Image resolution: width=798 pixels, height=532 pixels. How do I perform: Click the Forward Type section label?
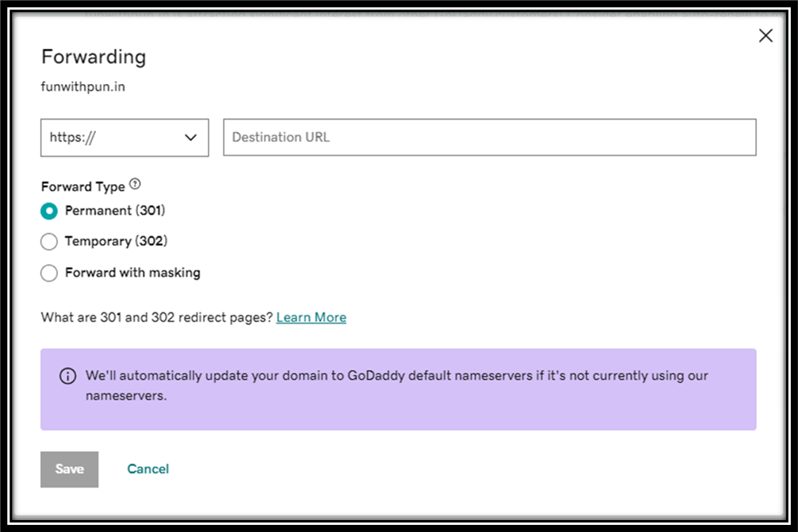click(82, 187)
